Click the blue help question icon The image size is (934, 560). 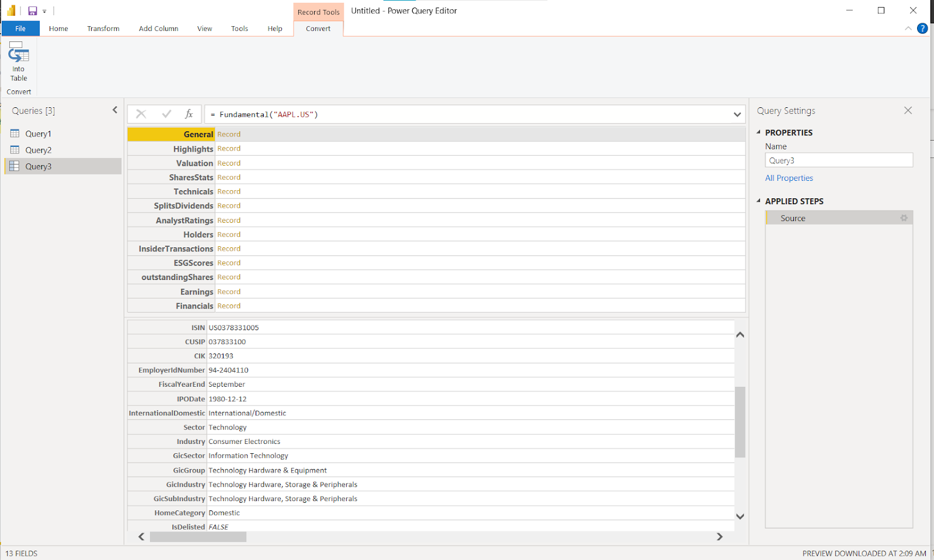coord(922,29)
